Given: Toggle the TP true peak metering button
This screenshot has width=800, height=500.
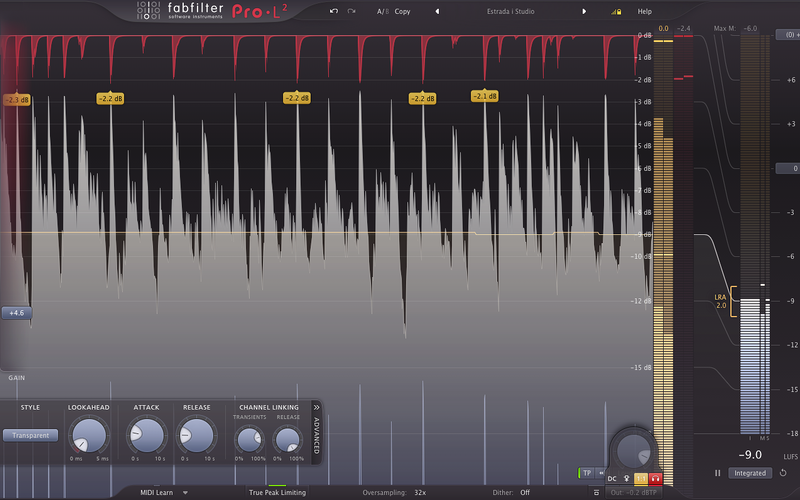Looking at the screenshot, I should point(587,473).
